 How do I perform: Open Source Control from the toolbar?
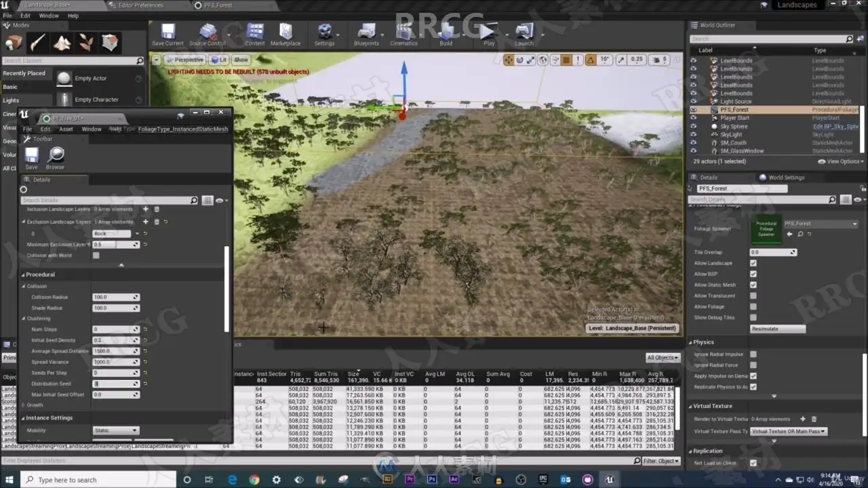208,33
